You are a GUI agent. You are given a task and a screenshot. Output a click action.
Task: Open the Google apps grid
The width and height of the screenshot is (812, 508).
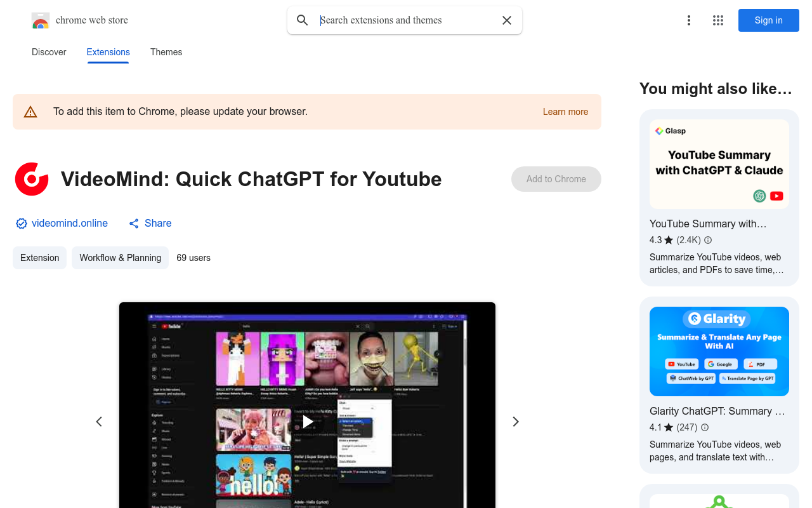click(x=718, y=20)
